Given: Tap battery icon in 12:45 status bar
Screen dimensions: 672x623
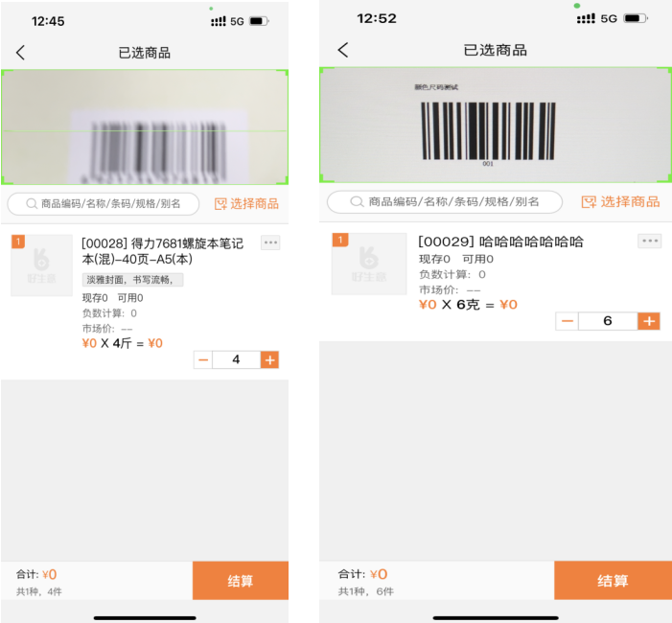Looking at the screenshot, I should [259, 21].
